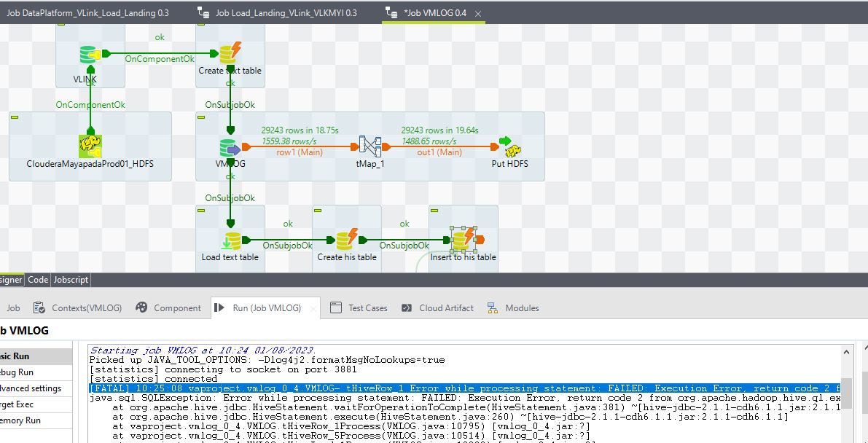Open the Jobscript view
Screen dimensions: 868x443
[x=70, y=279]
